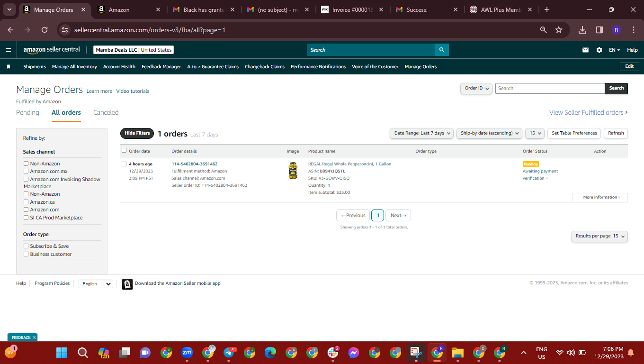Click the Refresh button
Screen dimensions: 644x364
616,133
